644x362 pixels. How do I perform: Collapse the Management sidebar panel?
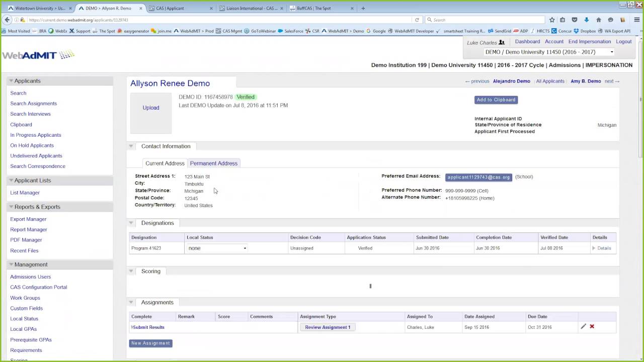click(11, 264)
